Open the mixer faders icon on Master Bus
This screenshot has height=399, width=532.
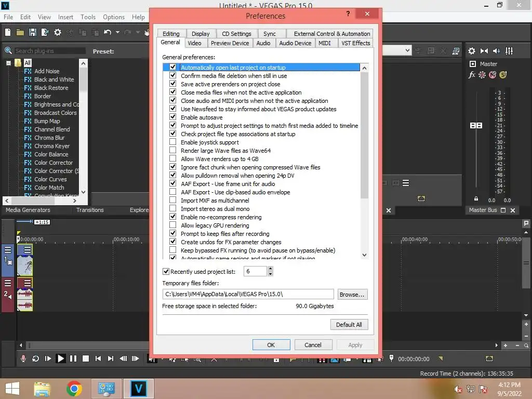tap(509, 51)
